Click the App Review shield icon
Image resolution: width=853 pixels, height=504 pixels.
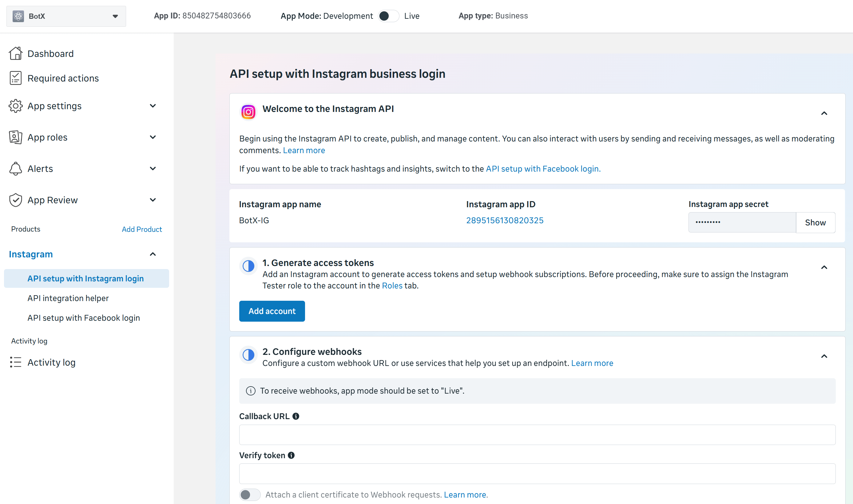tap(16, 200)
